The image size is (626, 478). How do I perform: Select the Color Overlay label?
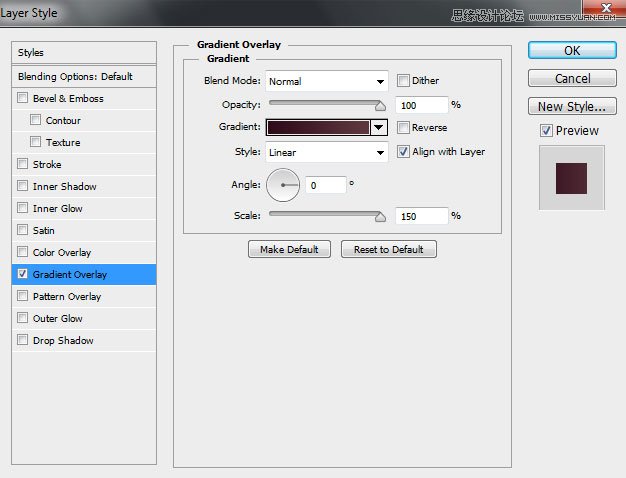point(62,252)
